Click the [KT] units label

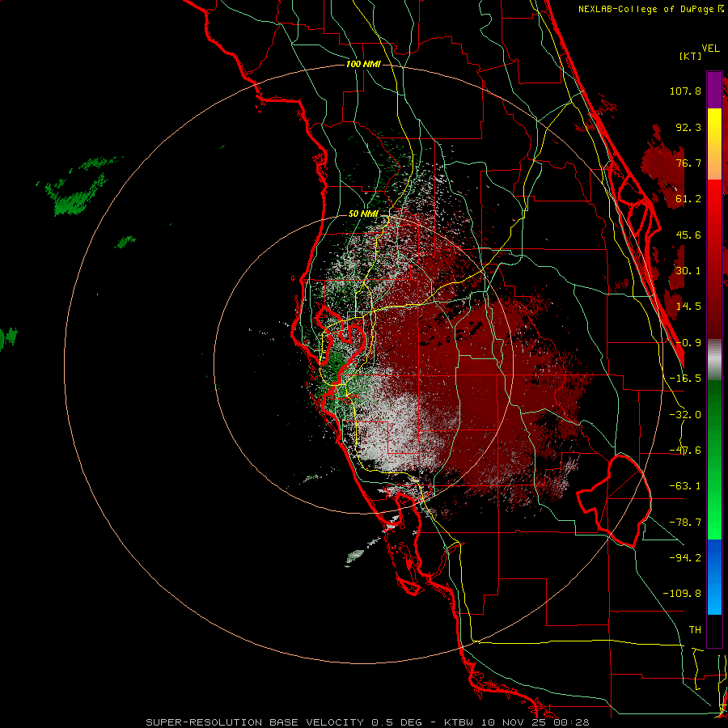[691, 56]
